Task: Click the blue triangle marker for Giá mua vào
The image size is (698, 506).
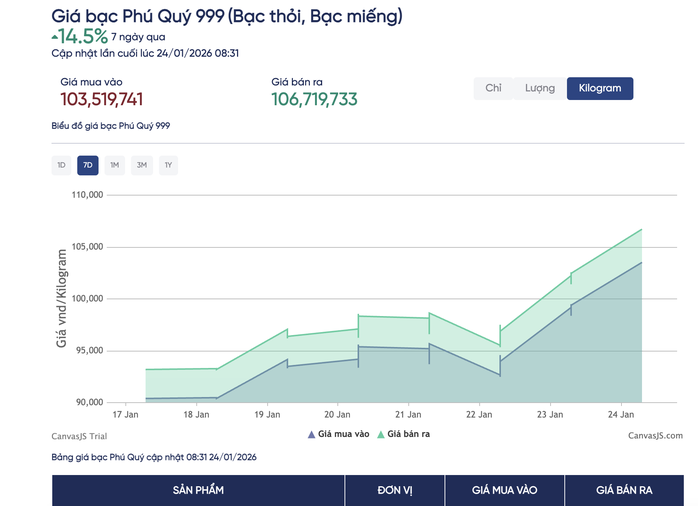Action: 311,434
